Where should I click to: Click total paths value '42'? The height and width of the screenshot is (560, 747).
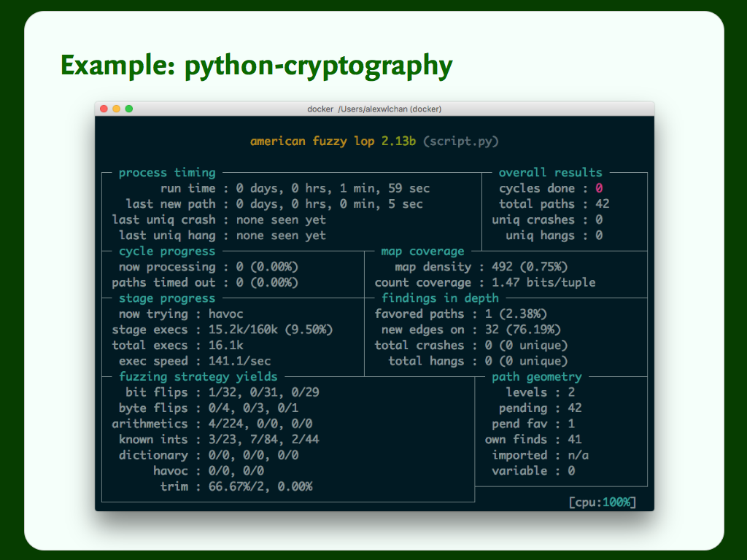coord(602,204)
